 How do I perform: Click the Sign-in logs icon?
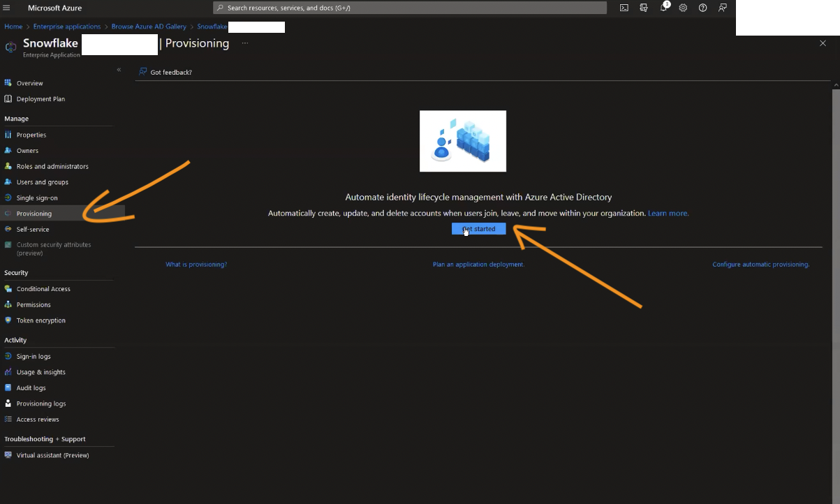8,357
